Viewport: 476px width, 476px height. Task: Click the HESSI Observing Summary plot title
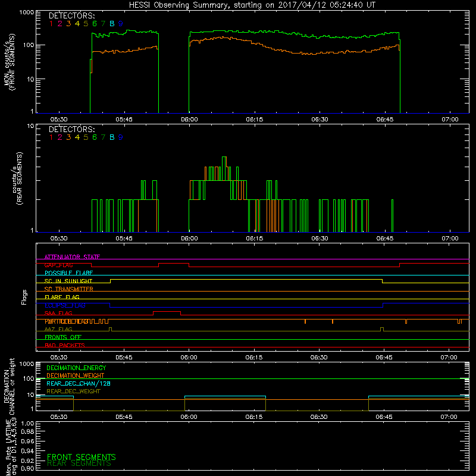(x=252, y=5)
